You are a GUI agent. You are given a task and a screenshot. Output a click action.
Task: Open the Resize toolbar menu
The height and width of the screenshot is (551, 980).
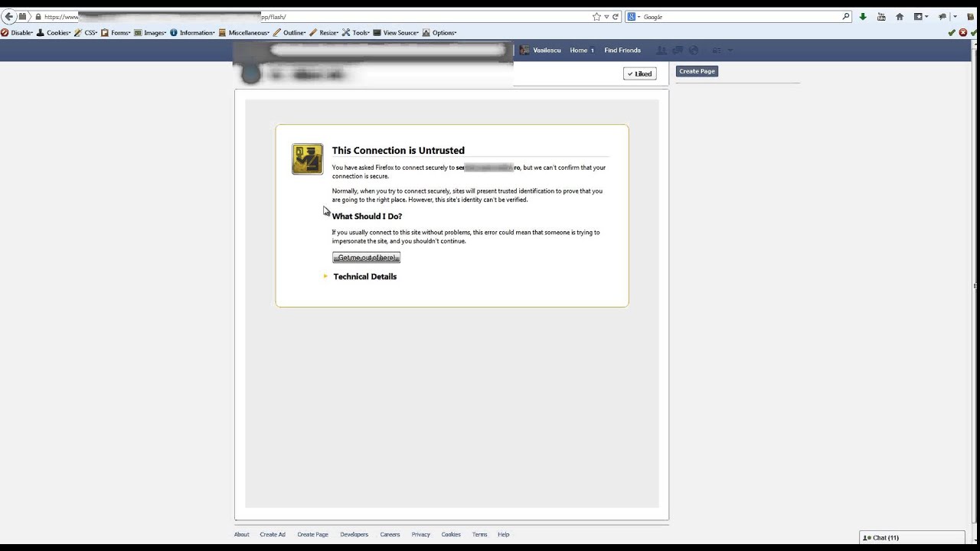coord(325,33)
